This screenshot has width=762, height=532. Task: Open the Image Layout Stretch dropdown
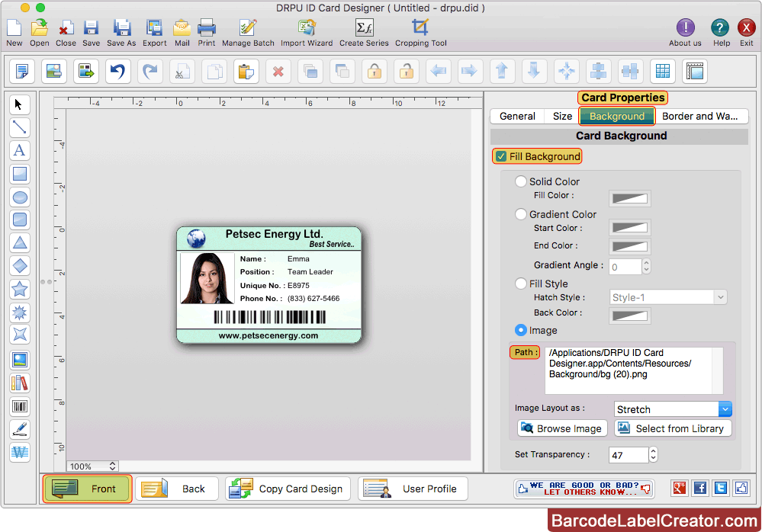(673, 409)
